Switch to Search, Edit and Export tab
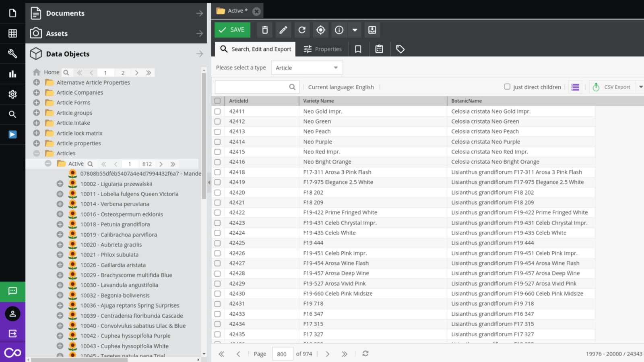 click(x=255, y=49)
